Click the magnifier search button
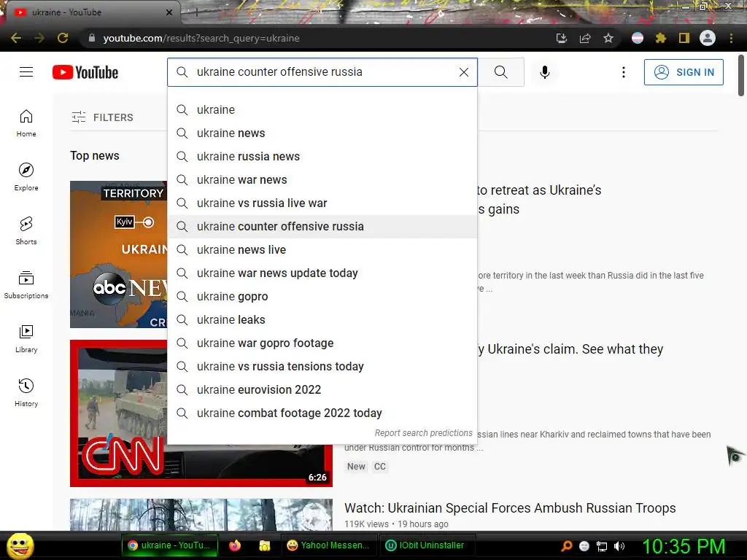747x560 pixels. coord(500,72)
